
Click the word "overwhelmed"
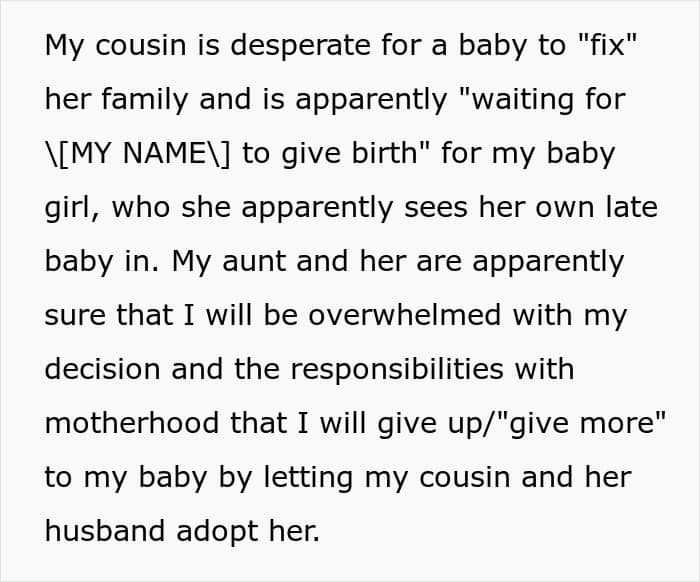pos(406,315)
